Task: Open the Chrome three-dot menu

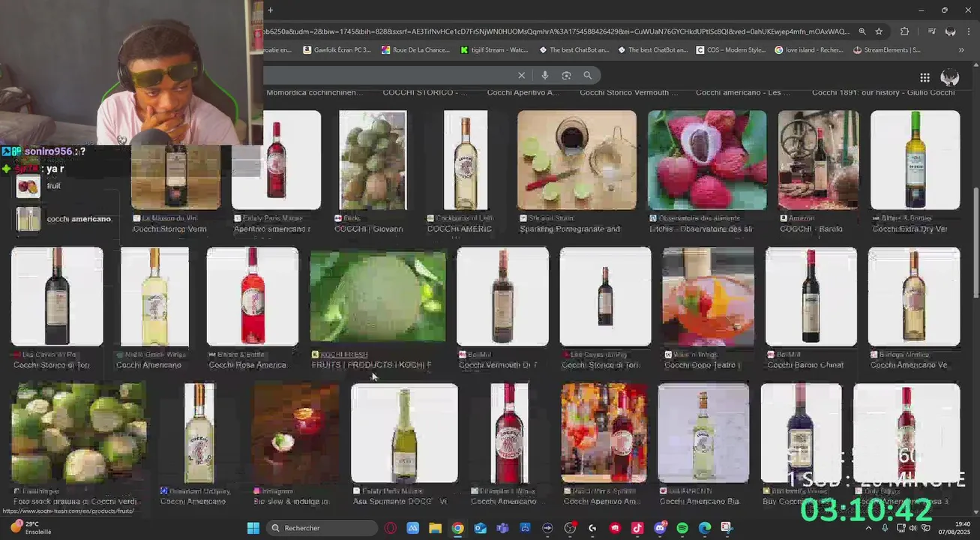Action: pos(967,31)
